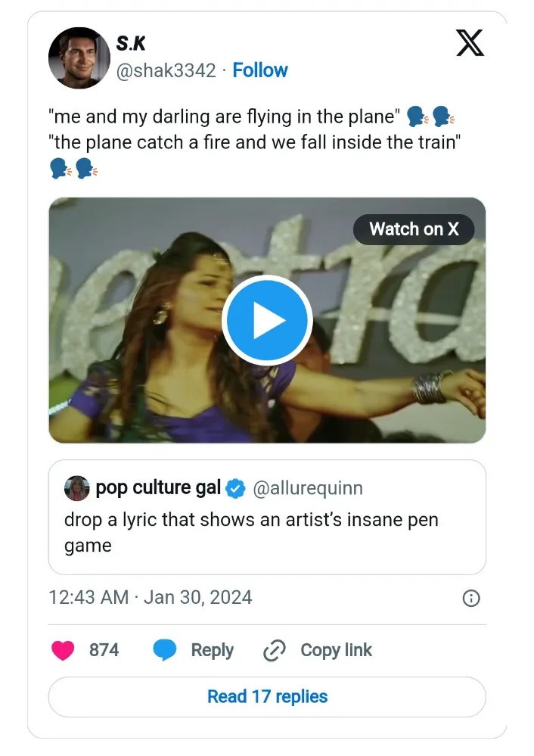This screenshot has height=756, width=534.
Task: Click the blue reply speech bubble icon
Action: (x=164, y=650)
